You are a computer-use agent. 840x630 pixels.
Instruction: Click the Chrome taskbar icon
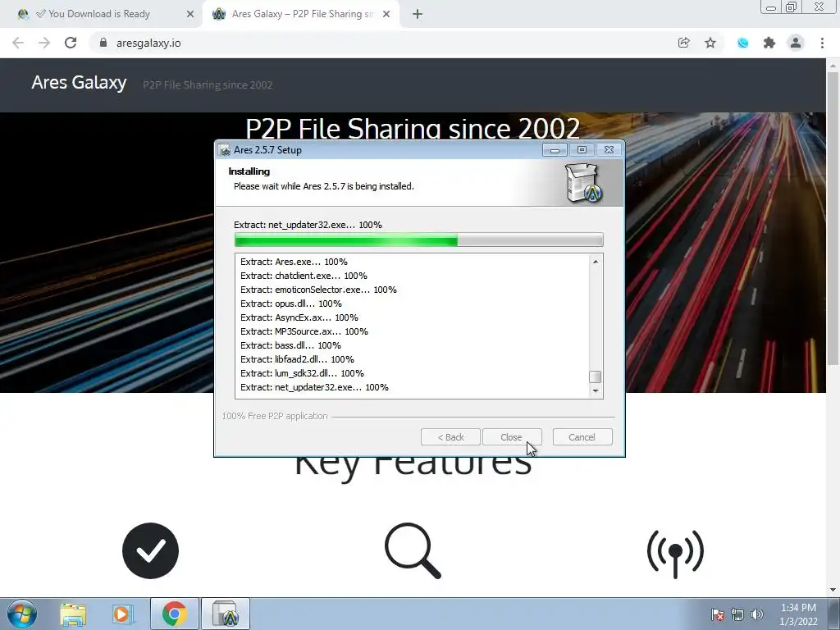(x=175, y=614)
